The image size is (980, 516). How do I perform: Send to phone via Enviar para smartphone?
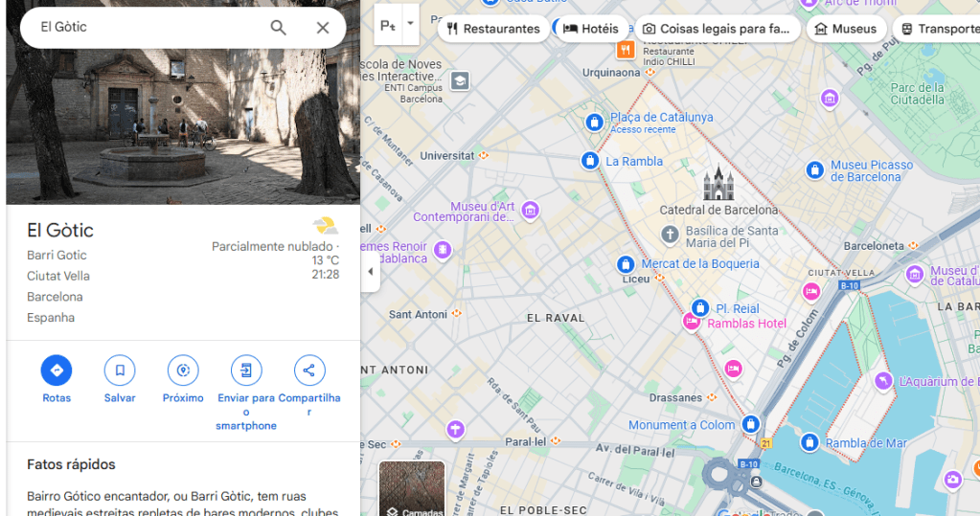[x=246, y=370]
